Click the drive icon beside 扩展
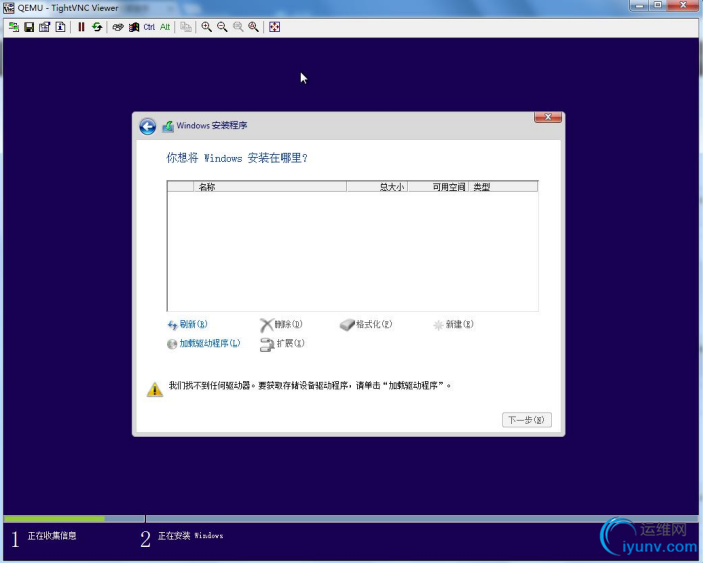The width and height of the screenshot is (703, 563). click(x=267, y=345)
